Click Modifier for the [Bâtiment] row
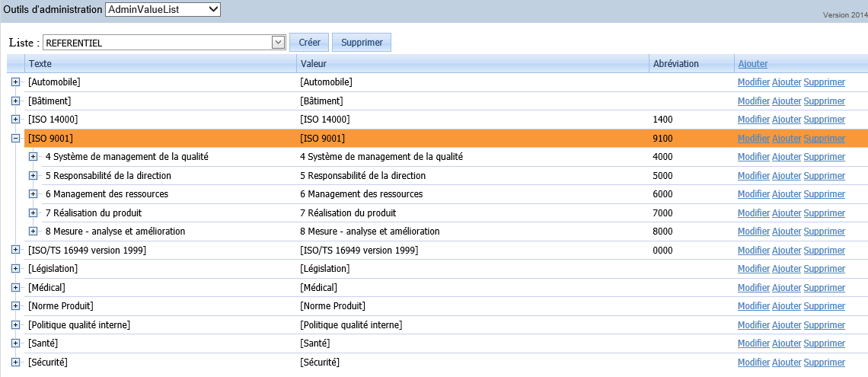Viewport: 868px width, 377px height. (754, 101)
